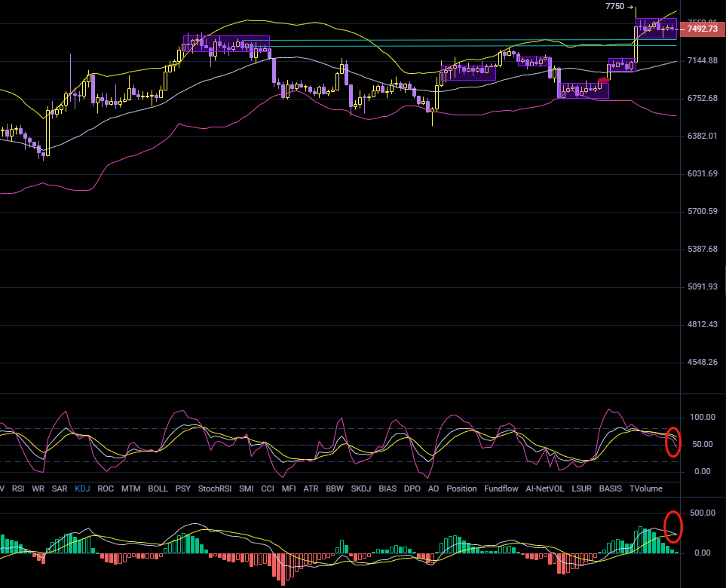Open the CCI indicator tab

click(268, 488)
